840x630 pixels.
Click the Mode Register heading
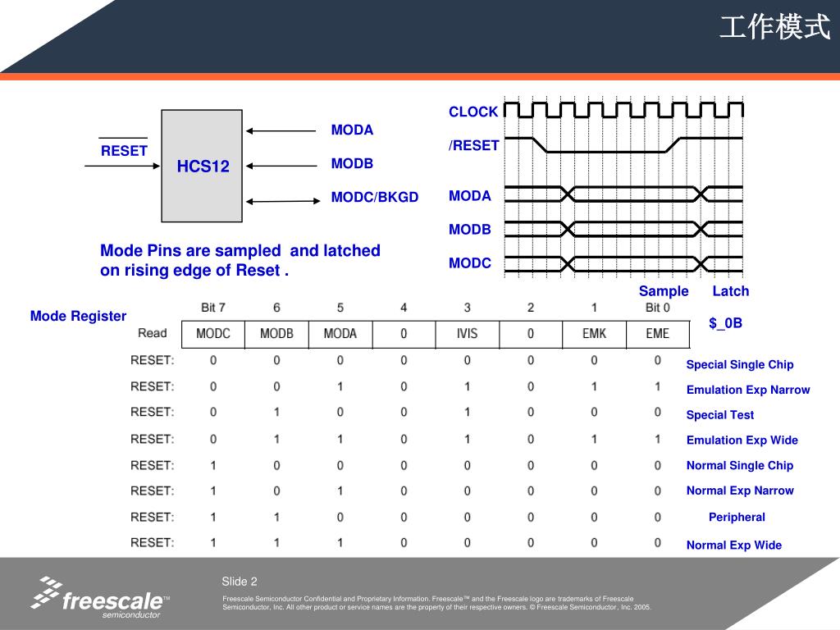78,316
